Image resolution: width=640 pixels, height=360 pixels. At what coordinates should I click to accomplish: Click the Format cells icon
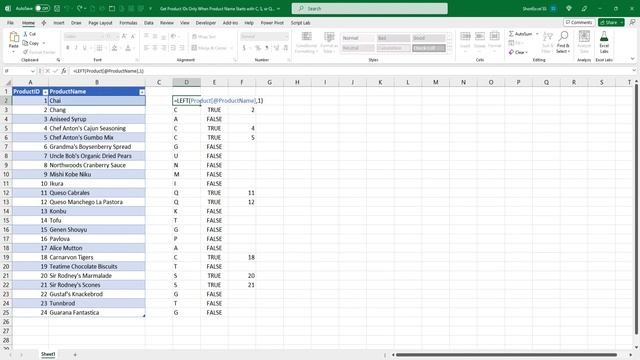[x=494, y=37]
